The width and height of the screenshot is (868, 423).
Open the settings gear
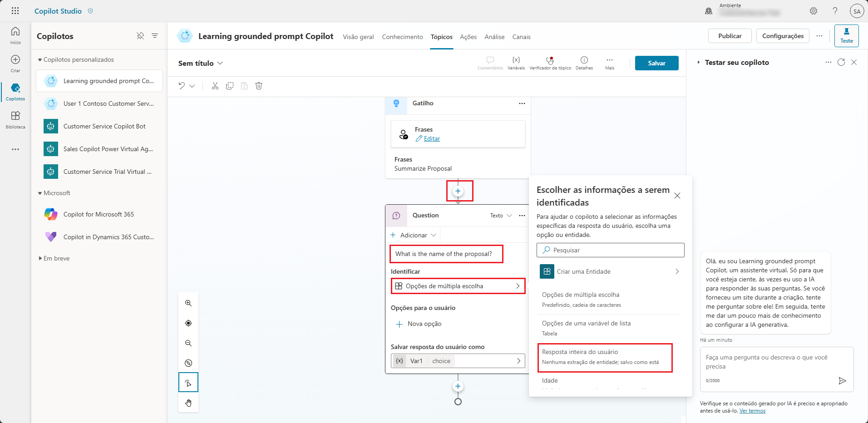point(814,11)
